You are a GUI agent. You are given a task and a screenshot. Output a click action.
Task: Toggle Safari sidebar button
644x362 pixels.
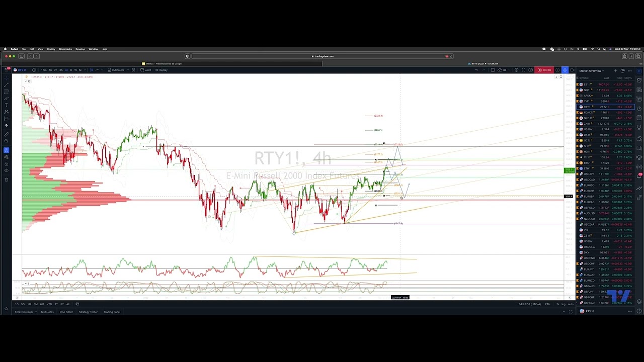click(x=21, y=56)
